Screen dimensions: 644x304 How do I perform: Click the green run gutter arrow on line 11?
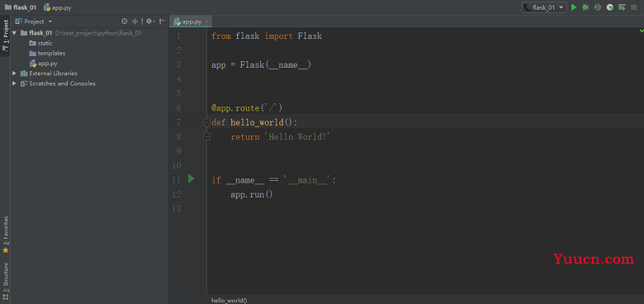coord(191,178)
